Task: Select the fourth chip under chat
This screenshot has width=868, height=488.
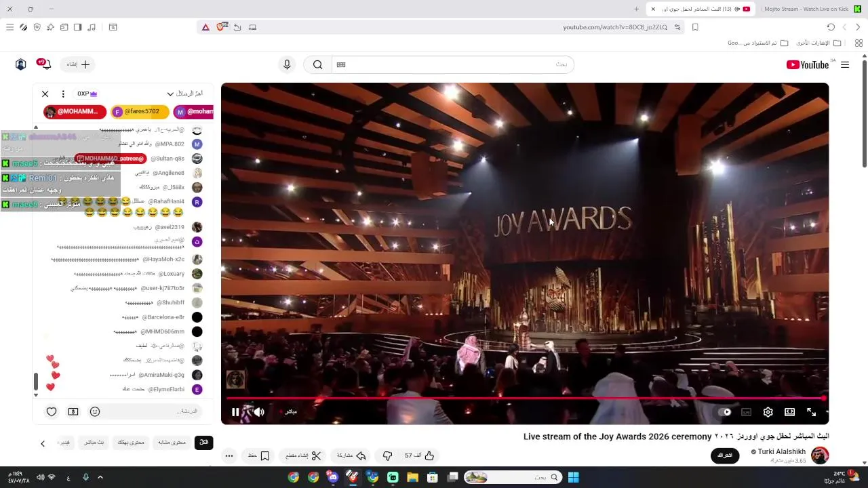Action: [x=94, y=443]
